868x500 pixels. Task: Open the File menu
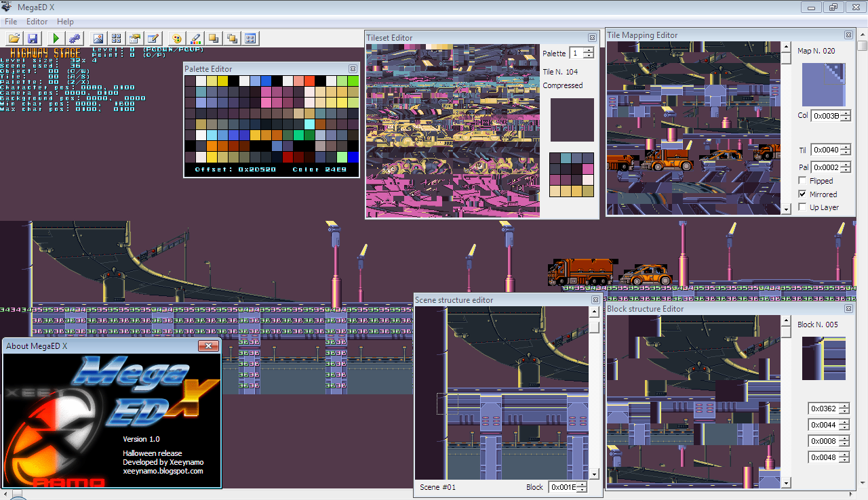point(11,22)
